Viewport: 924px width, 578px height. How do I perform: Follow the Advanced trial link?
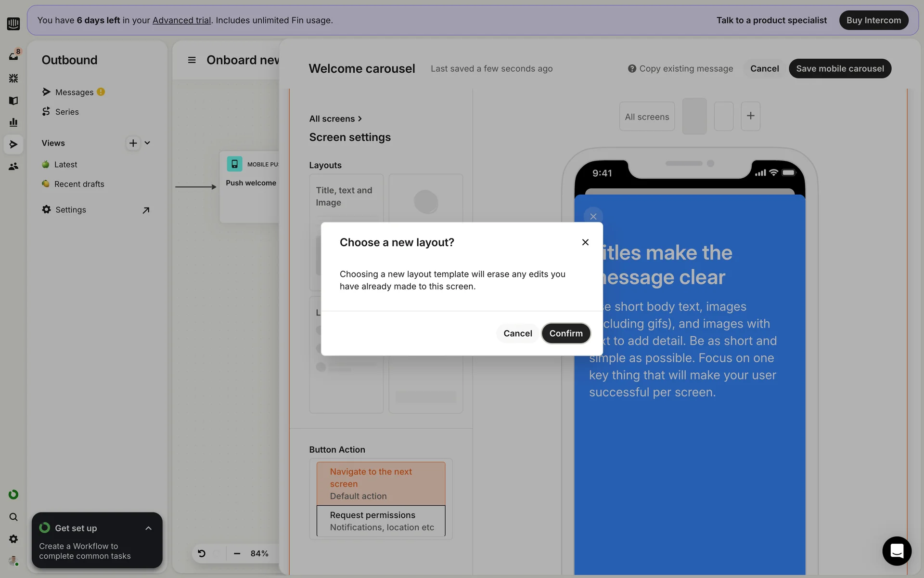(x=181, y=20)
